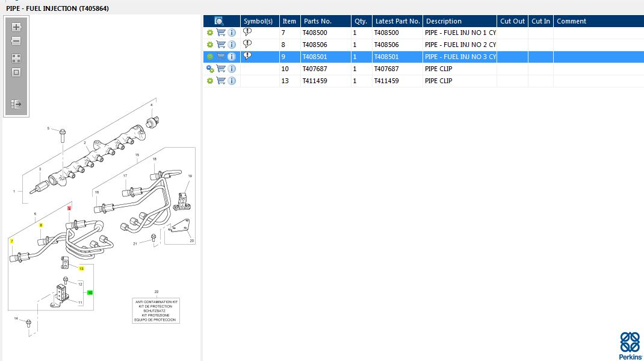This screenshot has height=361, width=644.
Task: Click double-gear icon for item 10 row
Action: pyautogui.click(x=210, y=69)
